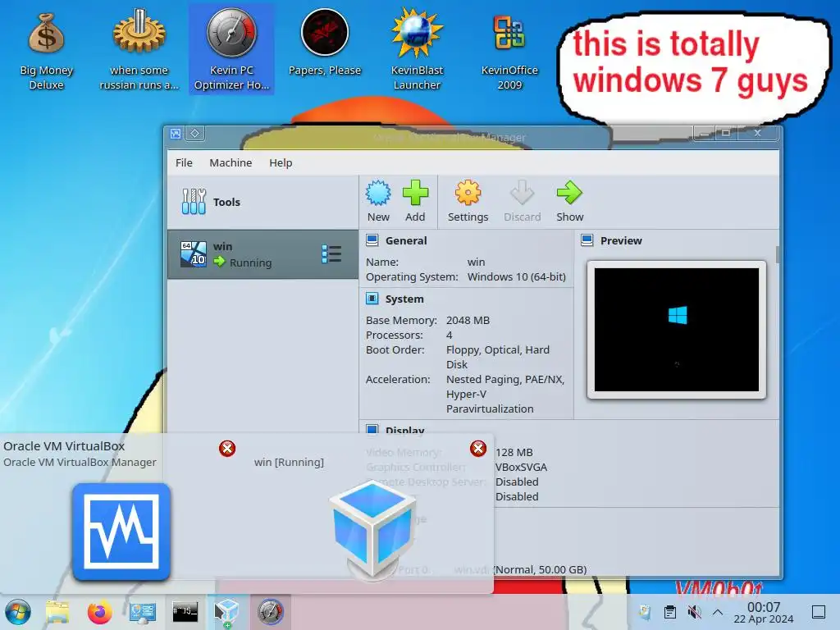The image size is (840, 630).
Task: Click Show green arrow in toolbar
Action: [569, 201]
